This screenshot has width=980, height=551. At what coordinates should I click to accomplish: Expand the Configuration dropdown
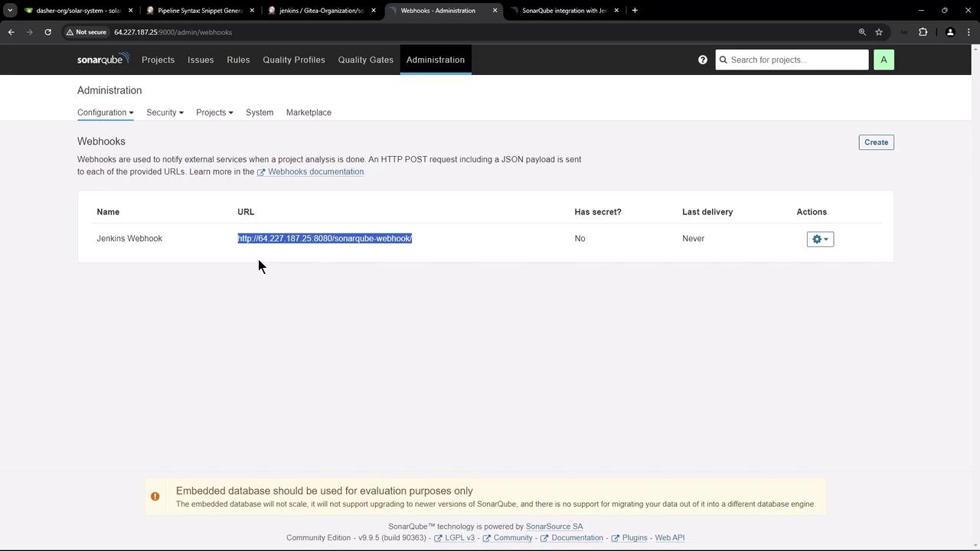(x=106, y=112)
